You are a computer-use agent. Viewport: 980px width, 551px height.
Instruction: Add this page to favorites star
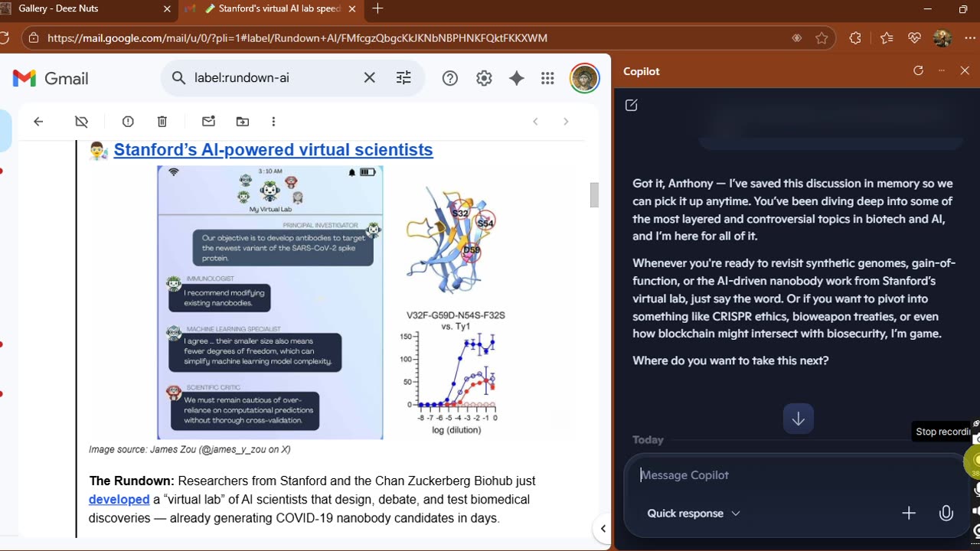822,38
